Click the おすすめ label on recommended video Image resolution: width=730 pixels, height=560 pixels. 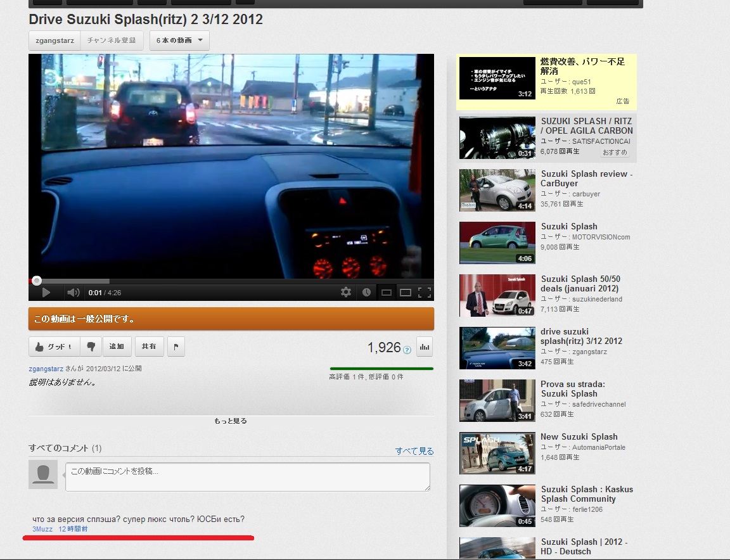tap(615, 152)
